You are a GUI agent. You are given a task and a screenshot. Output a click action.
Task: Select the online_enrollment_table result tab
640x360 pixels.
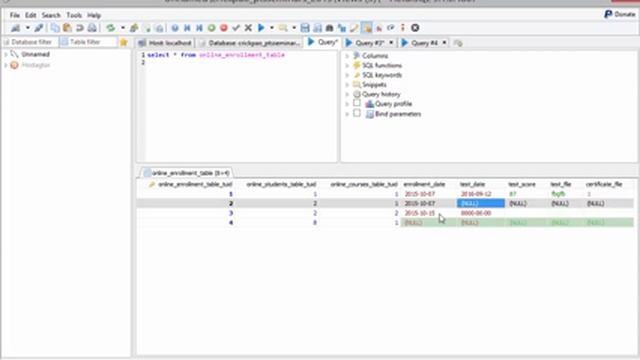point(187,173)
